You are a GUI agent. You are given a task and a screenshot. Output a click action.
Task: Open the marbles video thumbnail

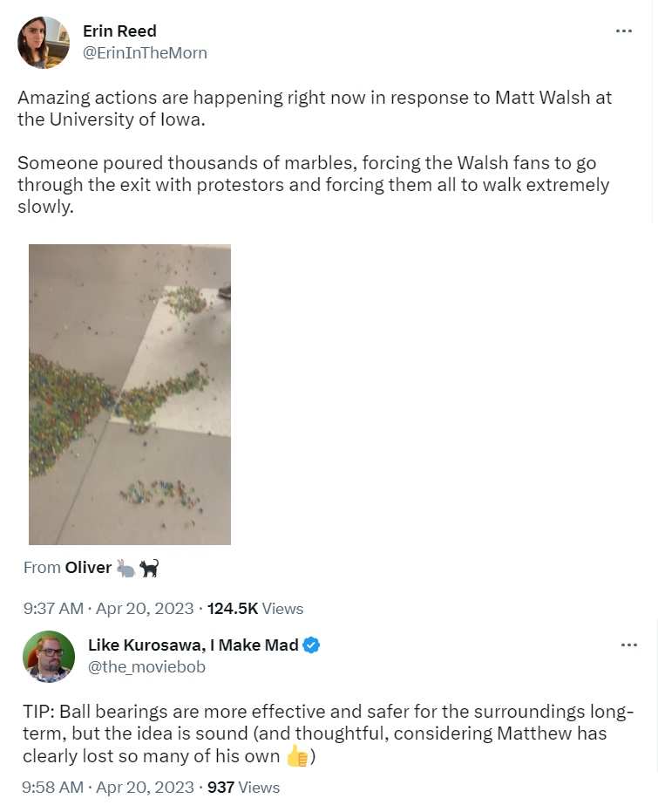[130, 394]
